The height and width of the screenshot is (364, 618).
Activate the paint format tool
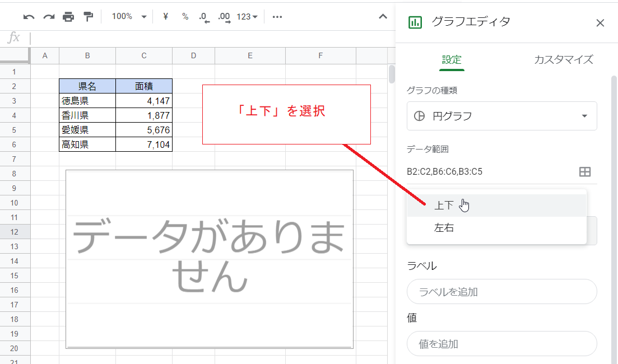88,17
